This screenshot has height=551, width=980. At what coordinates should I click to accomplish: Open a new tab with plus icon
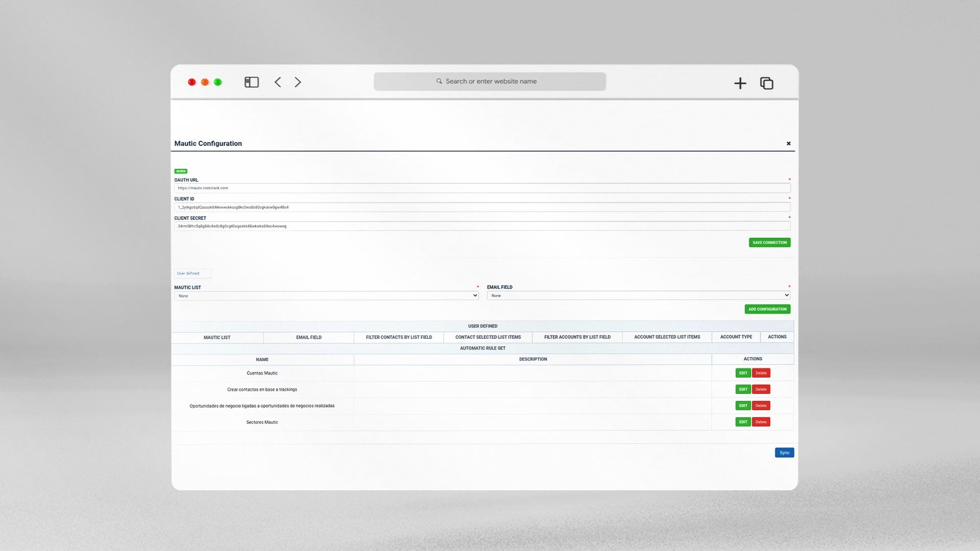[740, 83]
